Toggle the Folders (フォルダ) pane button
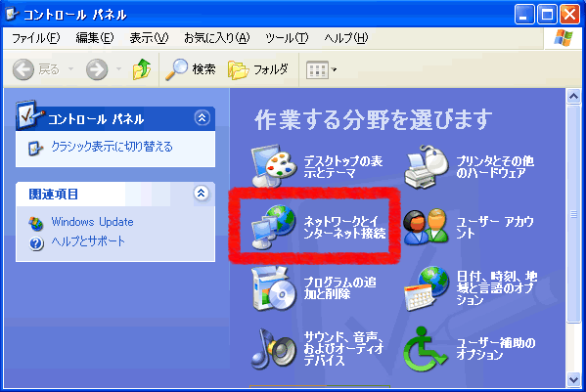The width and height of the screenshot is (586, 392). pos(258,69)
